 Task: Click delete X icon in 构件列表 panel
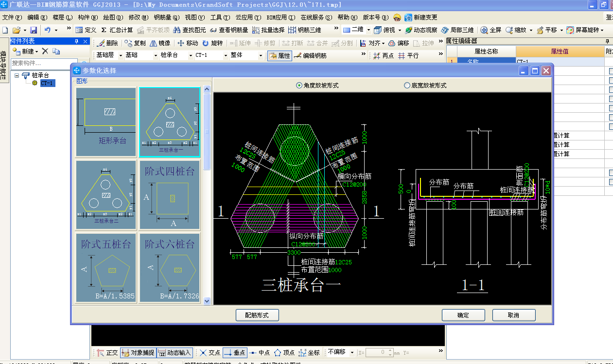(x=45, y=51)
